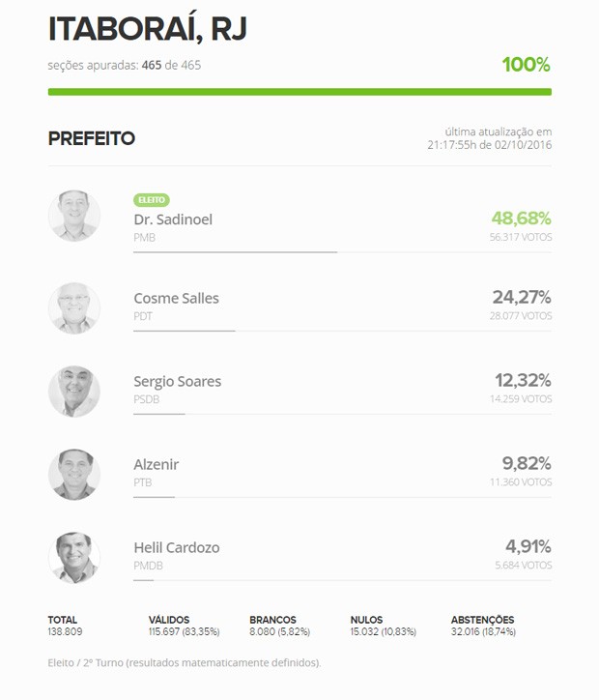Click Alzenir's candidate photo
This screenshot has height=700, width=599.
(74, 474)
